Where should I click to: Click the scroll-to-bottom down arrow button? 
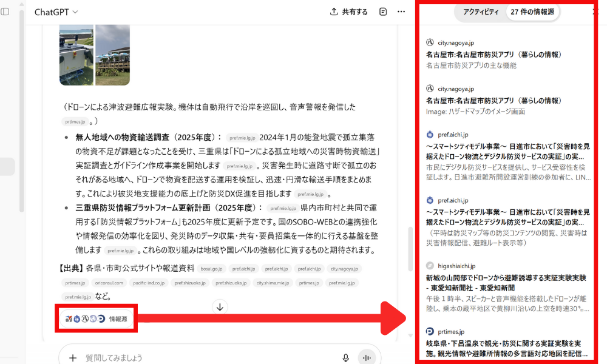pyautogui.click(x=220, y=307)
